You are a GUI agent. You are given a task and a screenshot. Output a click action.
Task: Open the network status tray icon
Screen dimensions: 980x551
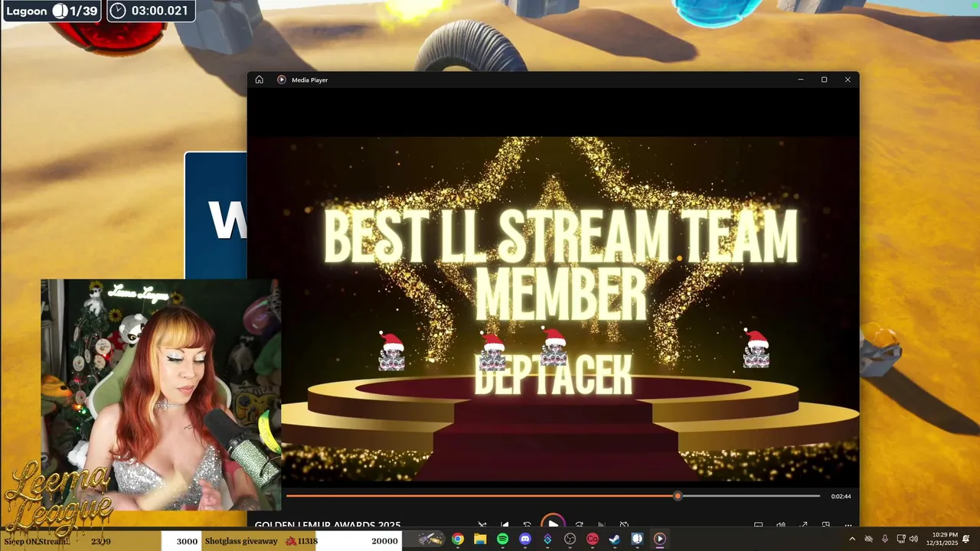pyautogui.click(x=900, y=540)
